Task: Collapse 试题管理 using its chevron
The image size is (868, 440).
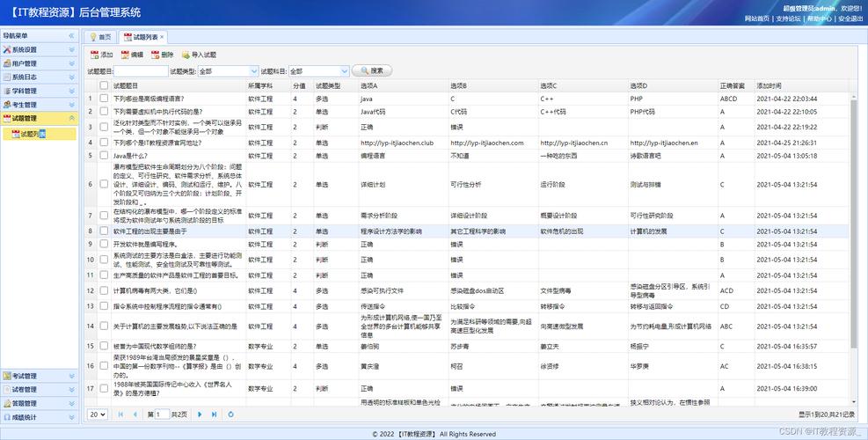Action: point(71,118)
